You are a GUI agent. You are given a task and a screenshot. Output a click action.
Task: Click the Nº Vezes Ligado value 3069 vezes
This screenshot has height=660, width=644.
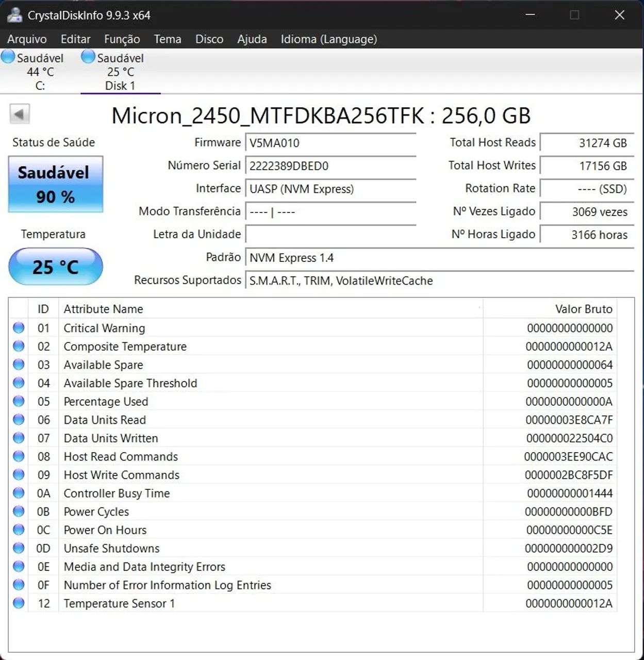tap(587, 212)
